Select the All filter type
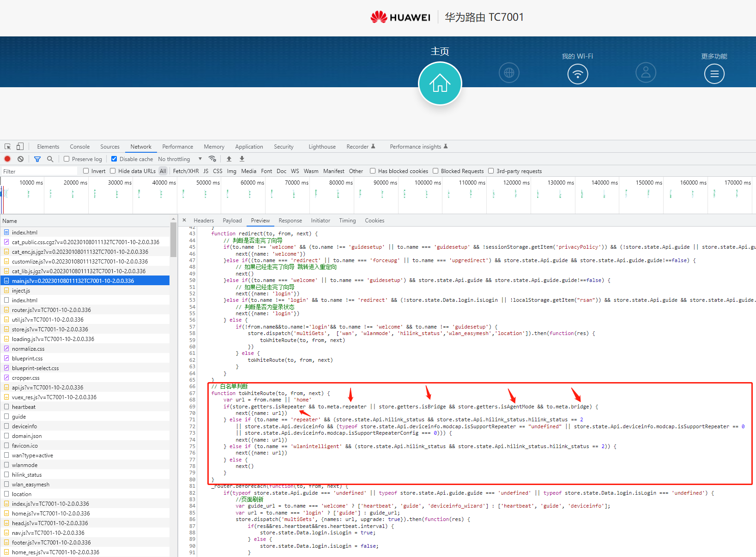The height and width of the screenshot is (557, 756). point(163,171)
